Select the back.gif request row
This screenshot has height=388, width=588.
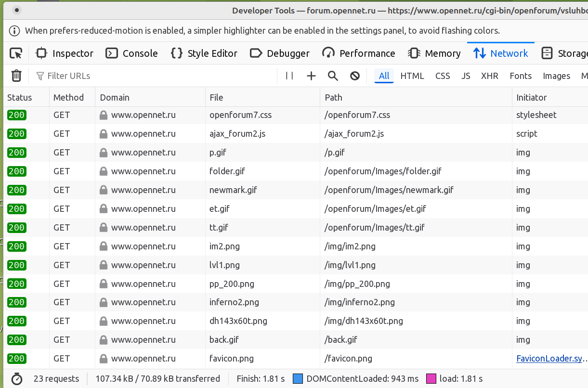click(x=296, y=340)
